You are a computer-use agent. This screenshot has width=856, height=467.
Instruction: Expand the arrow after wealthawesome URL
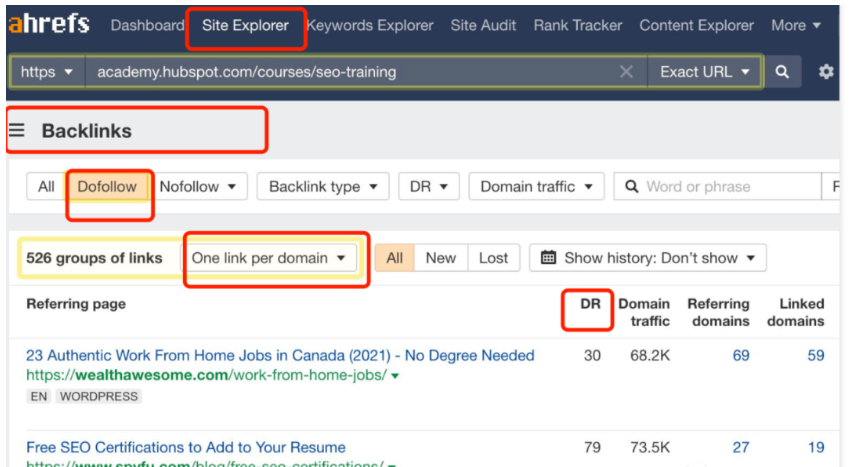point(395,376)
